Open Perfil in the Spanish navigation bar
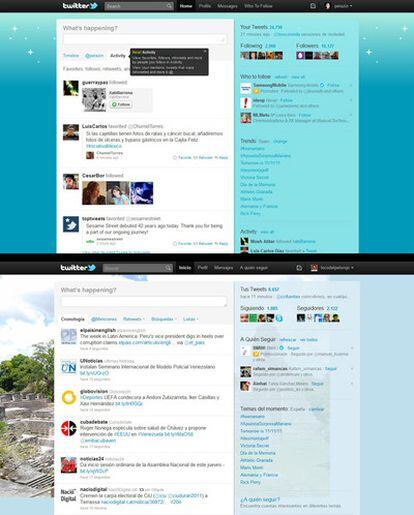This screenshot has height=515, width=414. 202,268
